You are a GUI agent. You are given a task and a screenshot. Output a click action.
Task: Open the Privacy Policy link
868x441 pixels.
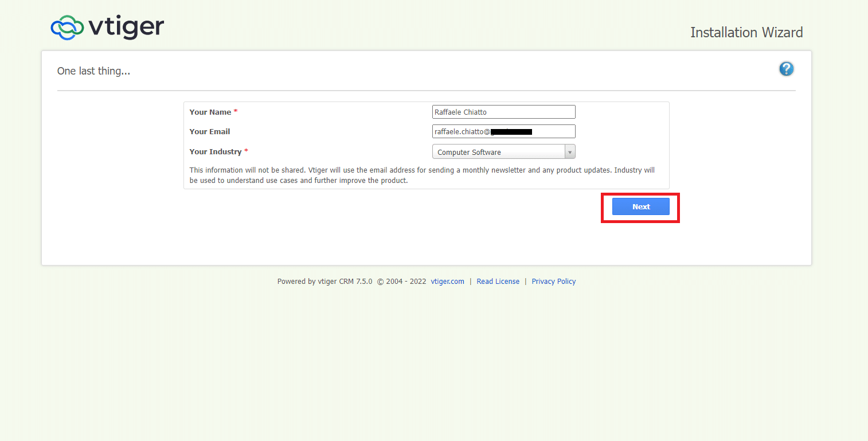point(553,282)
